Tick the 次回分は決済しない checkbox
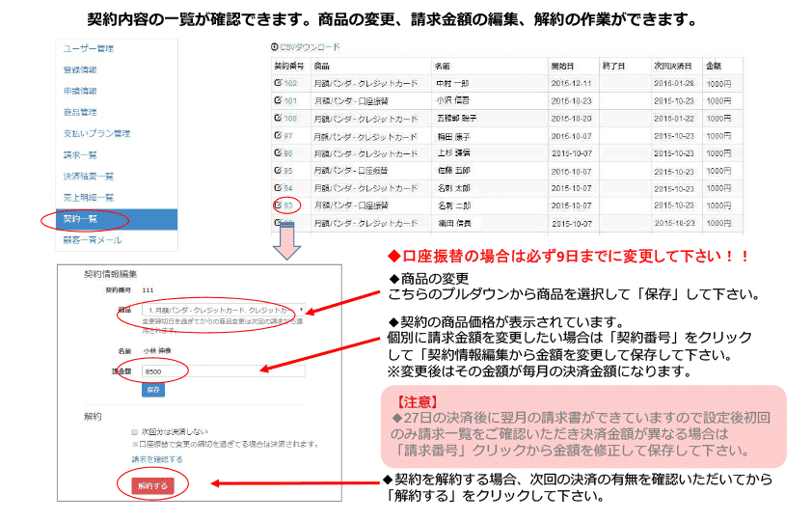812x521 pixels. tap(135, 431)
